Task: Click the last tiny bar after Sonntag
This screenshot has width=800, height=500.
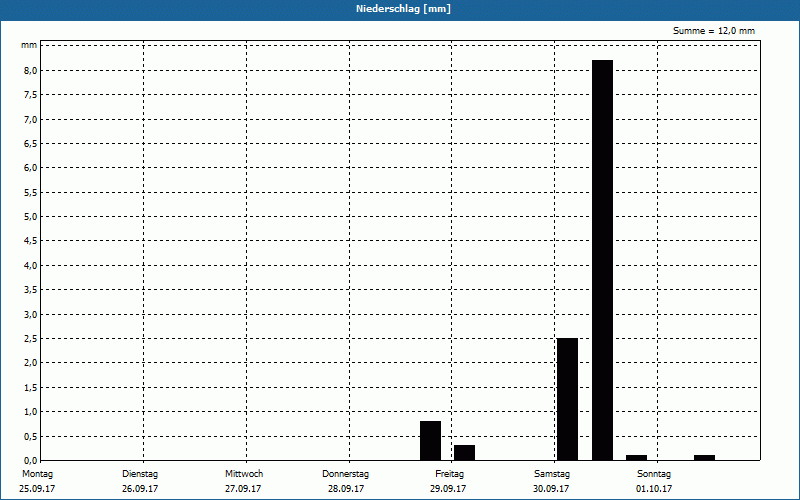Action: point(705,458)
